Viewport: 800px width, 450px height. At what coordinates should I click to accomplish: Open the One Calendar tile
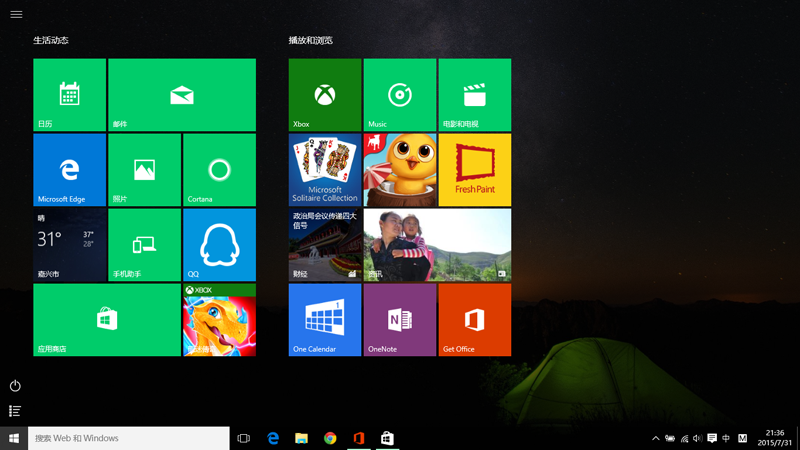point(325,320)
